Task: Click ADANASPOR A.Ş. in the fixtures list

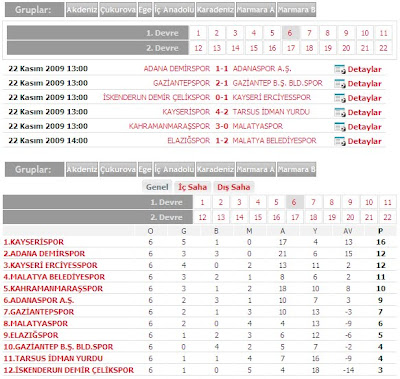Action: point(262,69)
